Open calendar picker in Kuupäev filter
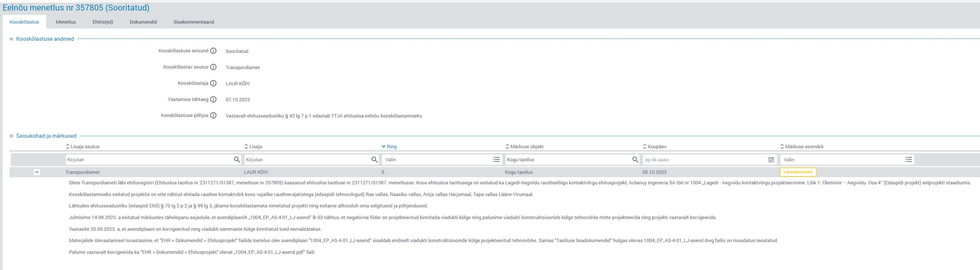Image resolution: width=980 pixels, height=270 pixels. (x=771, y=160)
